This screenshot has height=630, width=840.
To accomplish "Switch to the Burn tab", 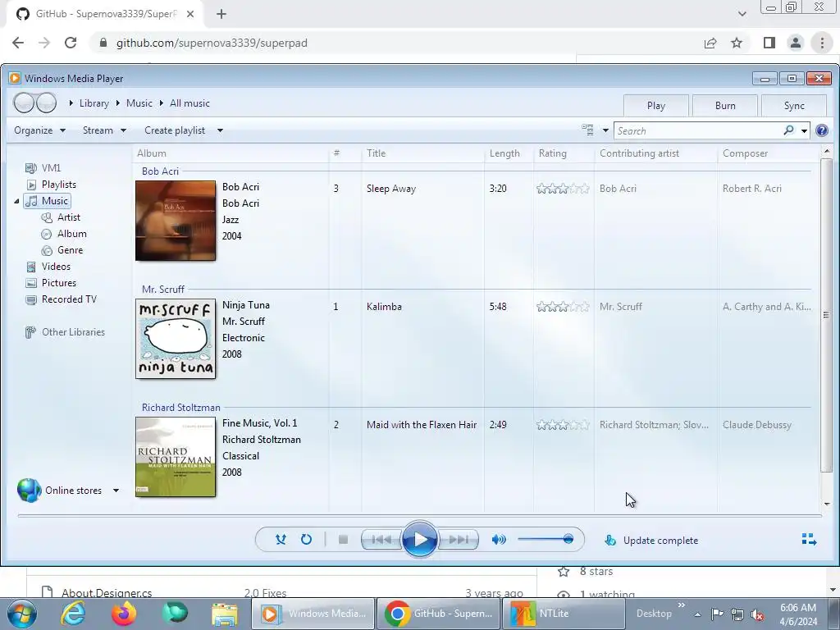I will (725, 106).
